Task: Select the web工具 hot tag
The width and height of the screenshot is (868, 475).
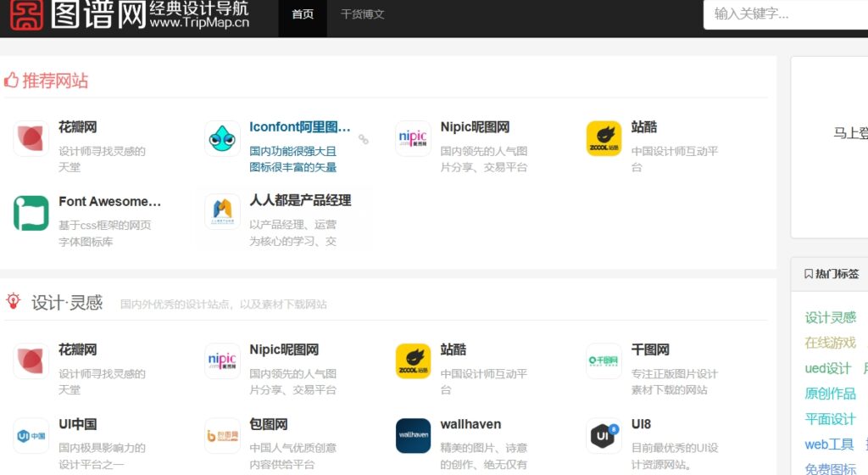Action: pos(829,444)
